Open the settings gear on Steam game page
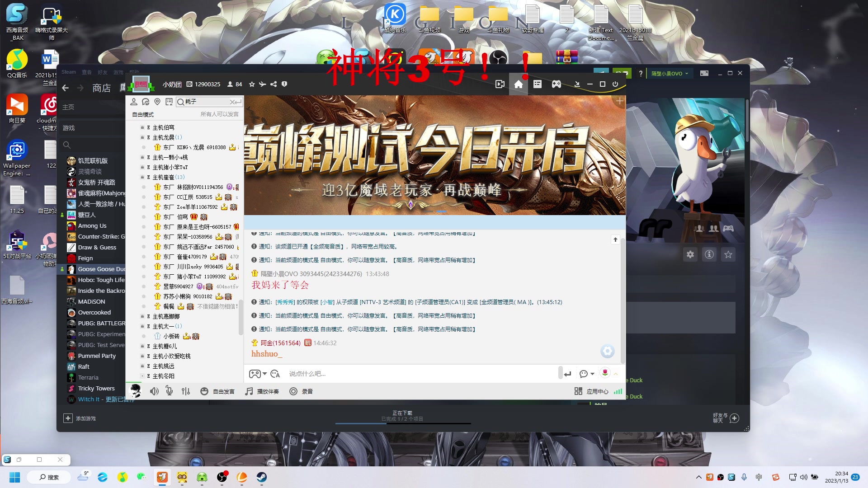 [x=690, y=254]
